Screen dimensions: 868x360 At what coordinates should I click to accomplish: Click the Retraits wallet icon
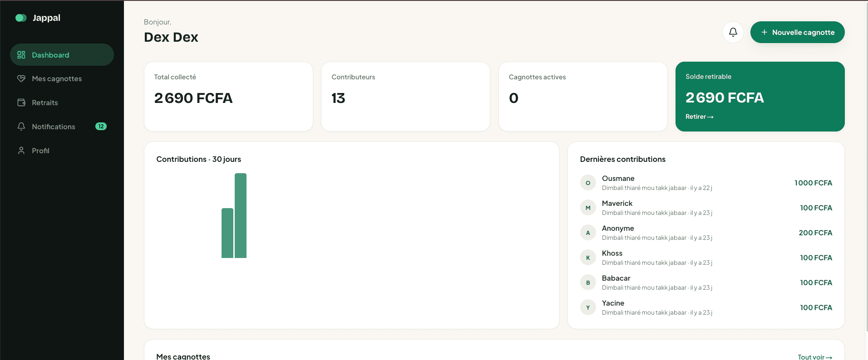tap(21, 102)
